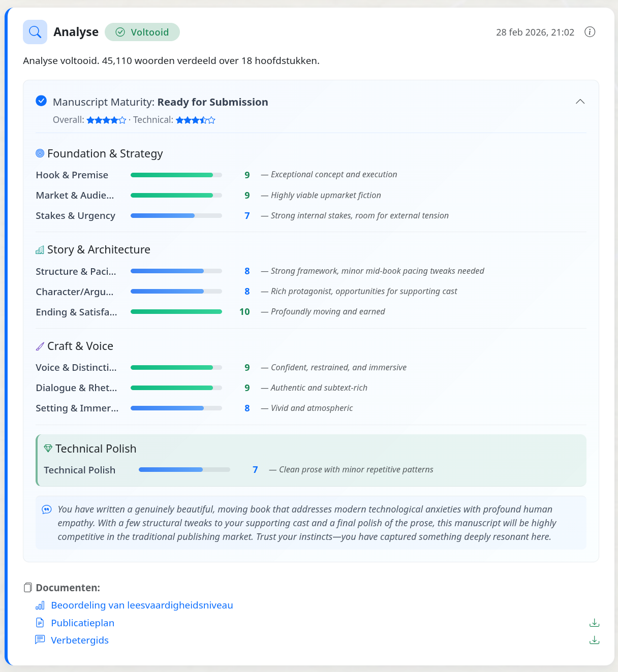The width and height of the screenshot is (618, 672).
Task: Click the blue Manuscript Maturity checkmark
Action: (x=41, y=101)
